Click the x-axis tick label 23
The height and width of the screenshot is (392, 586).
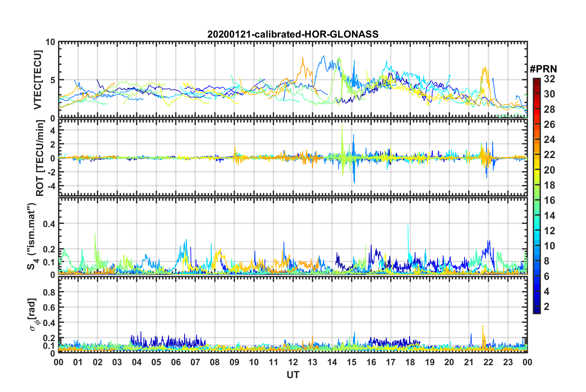click(508, 362)
